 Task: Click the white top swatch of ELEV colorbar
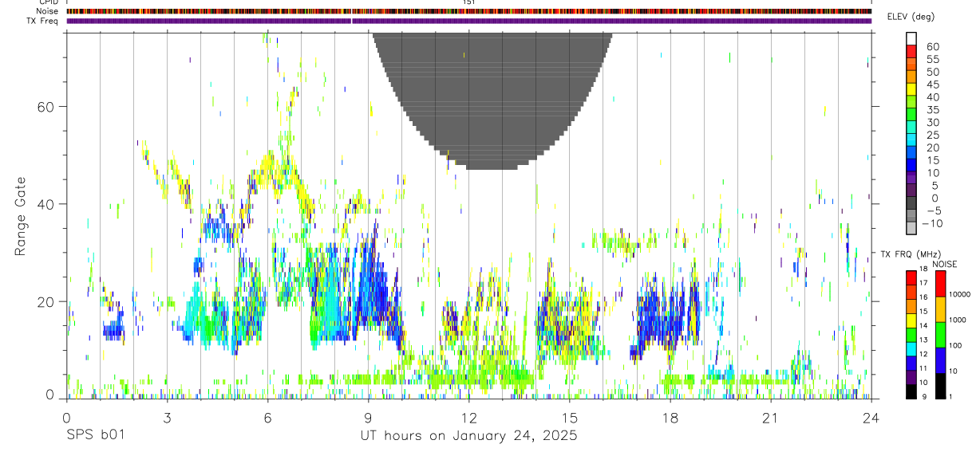911,39
